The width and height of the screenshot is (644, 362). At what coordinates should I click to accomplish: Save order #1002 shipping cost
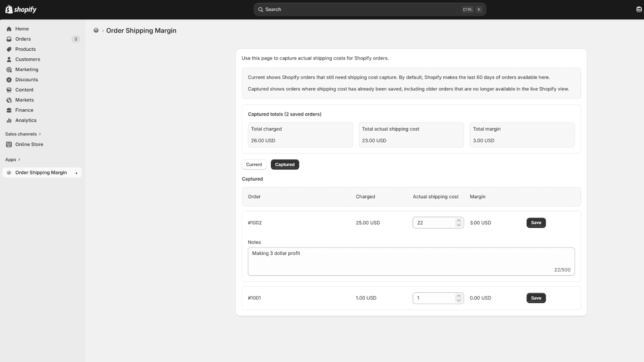pyautogui.click(x=536, y=223)
